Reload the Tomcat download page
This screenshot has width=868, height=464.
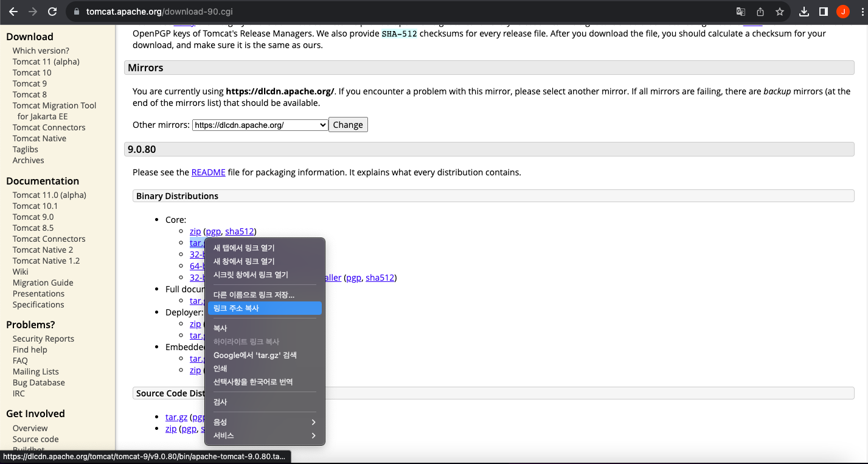point(52,12)
